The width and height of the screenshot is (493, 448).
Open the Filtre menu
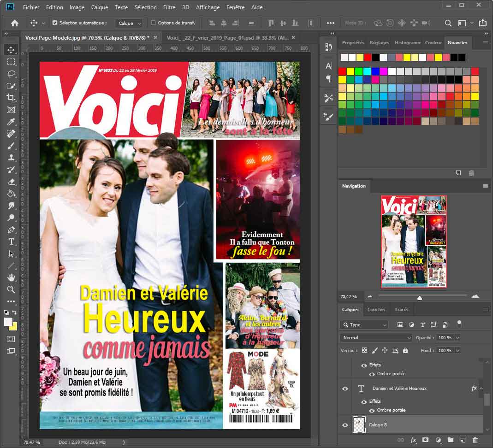(169, 7)
